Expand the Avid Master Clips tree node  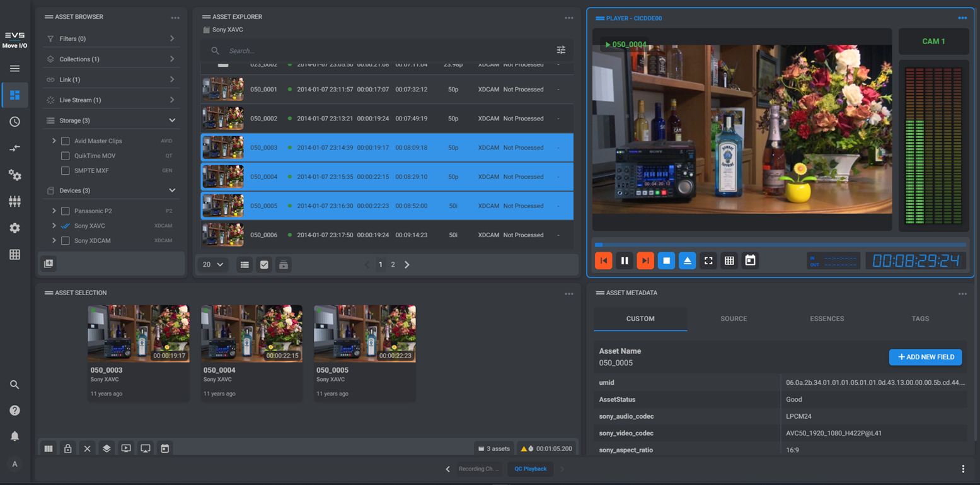(x=54, y=141)
